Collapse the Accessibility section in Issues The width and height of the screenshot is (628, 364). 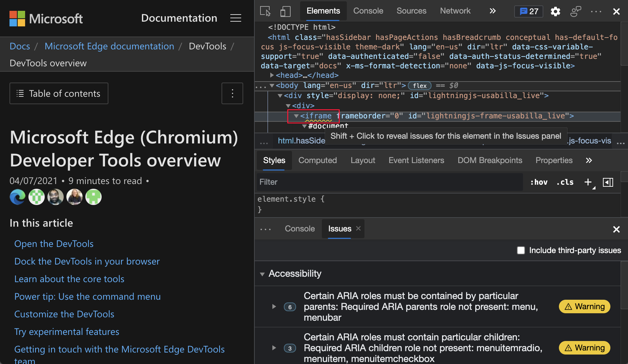point(263,274)
